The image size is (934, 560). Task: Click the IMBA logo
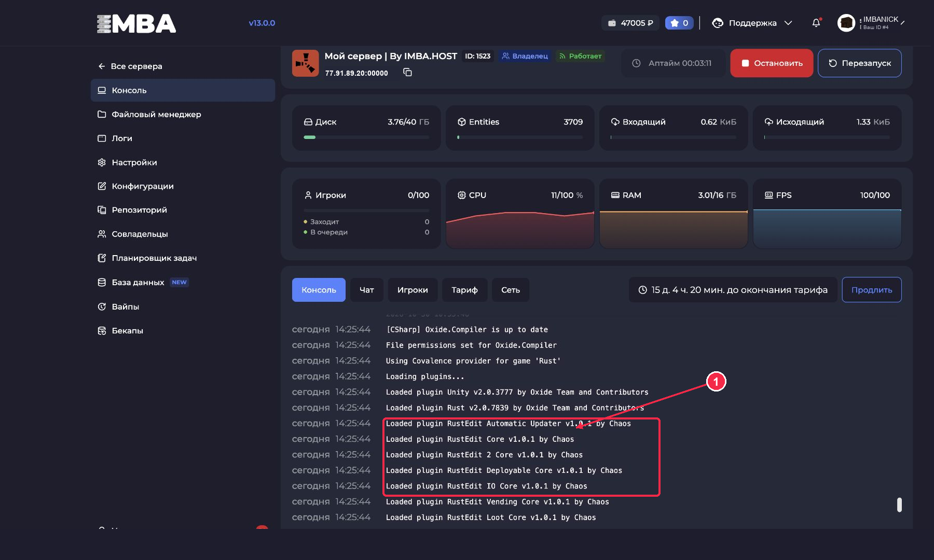pos(136,24)
